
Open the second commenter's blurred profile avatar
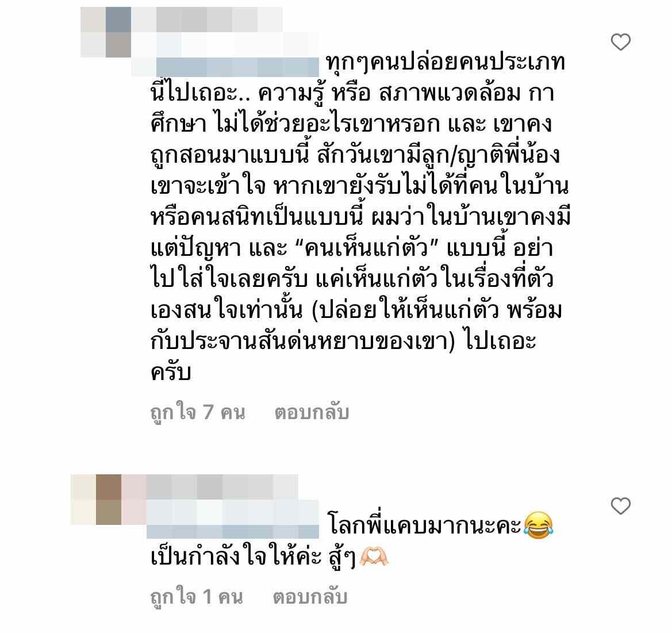(96, 500)
